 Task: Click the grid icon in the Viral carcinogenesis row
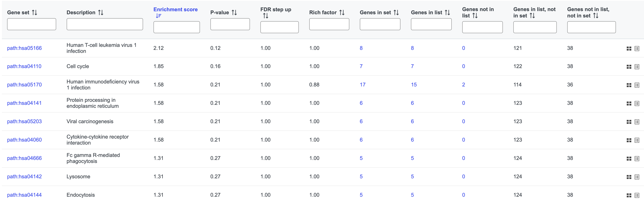point(629,122)
